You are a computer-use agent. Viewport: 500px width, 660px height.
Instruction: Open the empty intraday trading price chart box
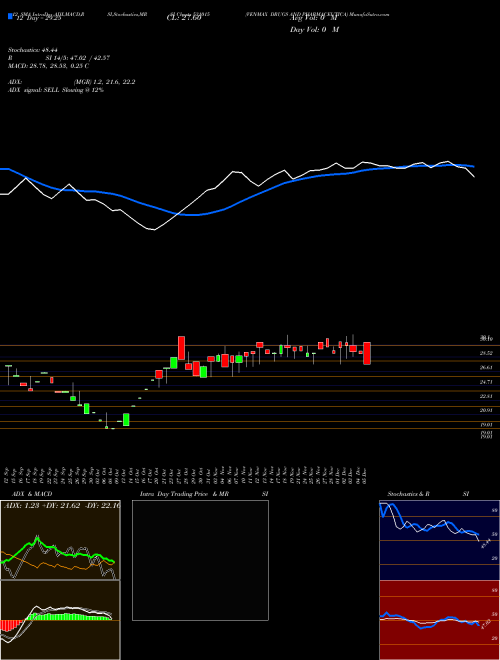200,560
